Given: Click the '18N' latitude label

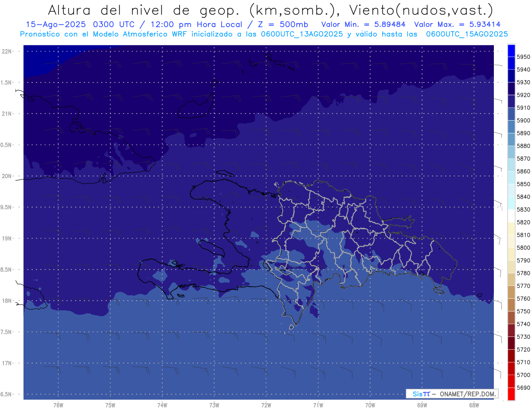Looking at the screenshot, I should (x=7, y=301).
